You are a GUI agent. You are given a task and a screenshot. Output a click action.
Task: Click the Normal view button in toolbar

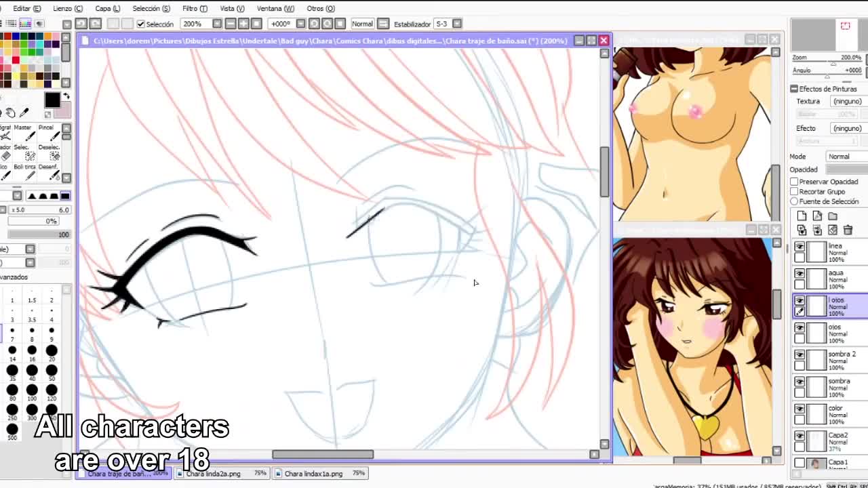[x=362, y=24]
